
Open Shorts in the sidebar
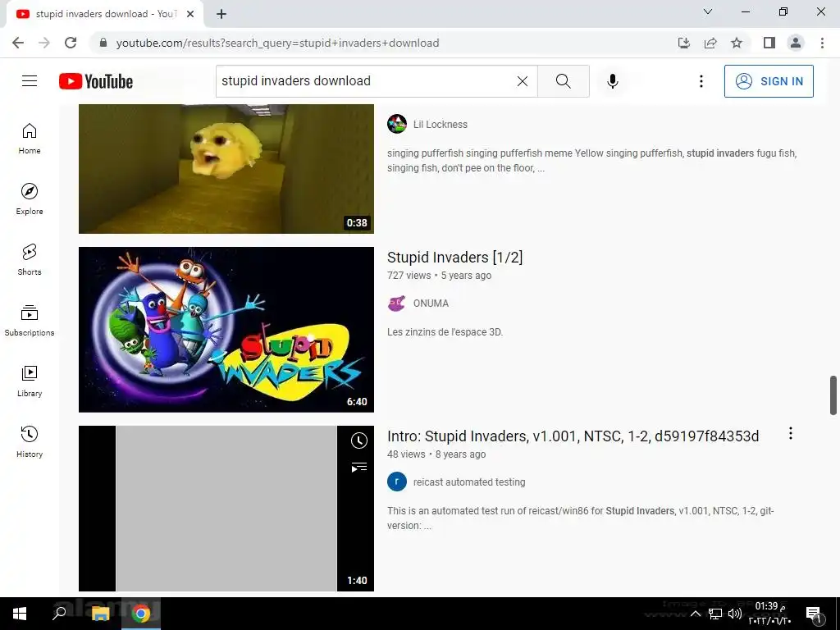[x=30, y=259]
